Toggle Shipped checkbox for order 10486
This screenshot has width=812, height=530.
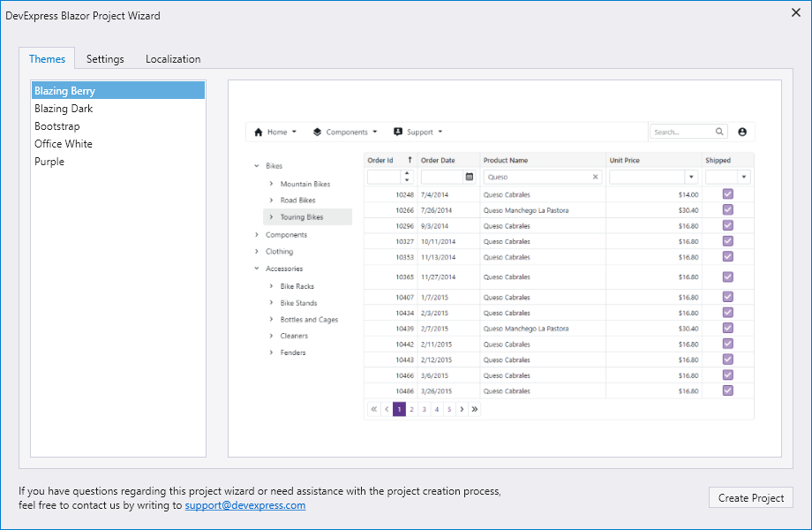(728, 390)
